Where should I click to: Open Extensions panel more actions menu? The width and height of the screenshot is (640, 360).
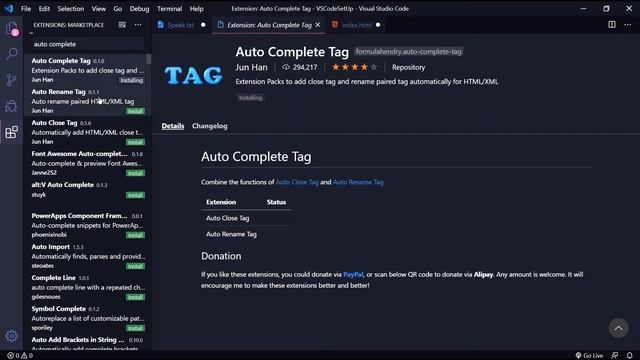click(x=138, y=25)
